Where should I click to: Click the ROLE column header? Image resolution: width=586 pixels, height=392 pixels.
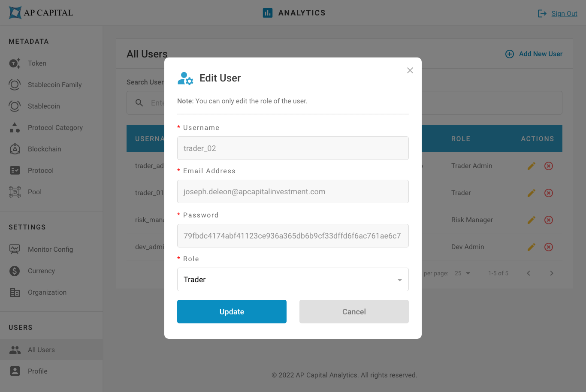[461, 139]
